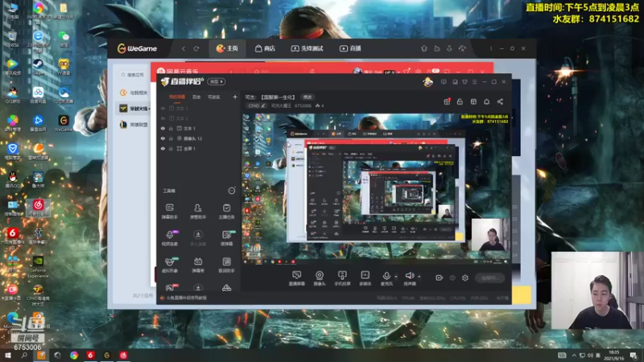This screenshot has width=644, height=362.
Task: Toggle visibility of 文本 2 source
Action: (163, 118)
